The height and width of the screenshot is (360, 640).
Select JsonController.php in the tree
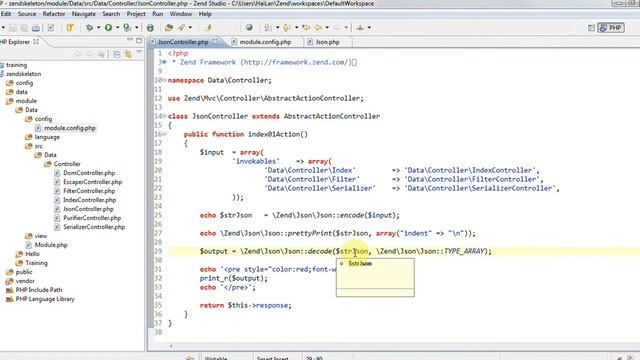(x=88, y=209)
